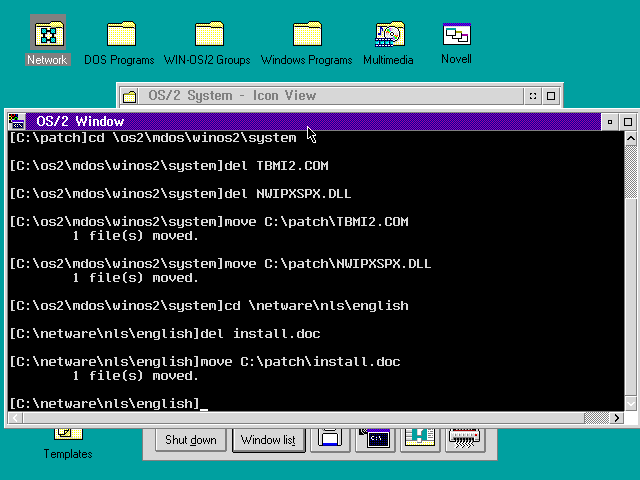Image resolution: width=640 pixels, height=480 pixels.
Task: Click the Launchpad drive icon
Action: (330, 440)
